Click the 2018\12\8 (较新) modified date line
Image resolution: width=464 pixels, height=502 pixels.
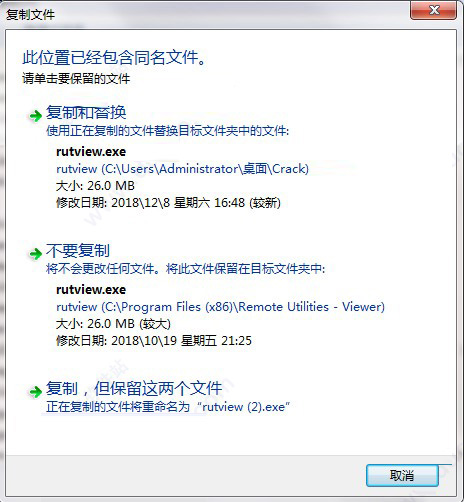tap(168, 202)
